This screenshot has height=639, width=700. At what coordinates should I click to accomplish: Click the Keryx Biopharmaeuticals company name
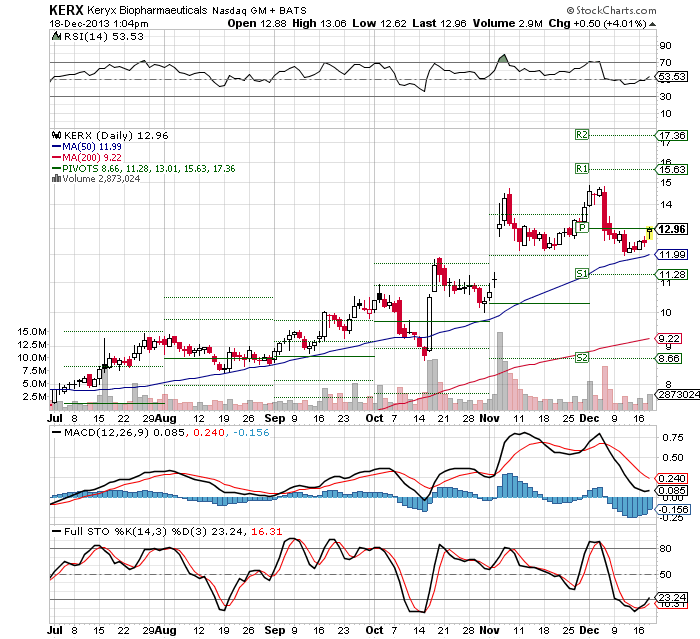(x=147, y=10)
